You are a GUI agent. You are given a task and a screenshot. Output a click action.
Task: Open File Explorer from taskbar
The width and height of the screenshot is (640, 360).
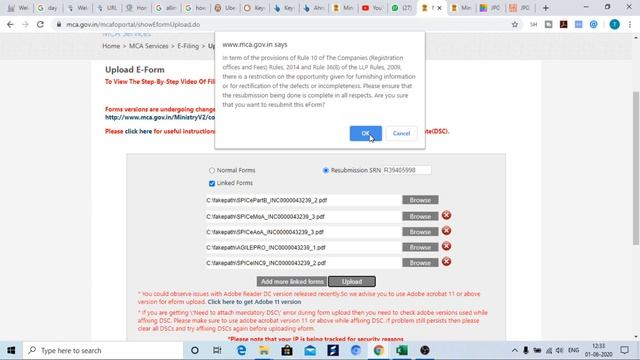point(264,350)
